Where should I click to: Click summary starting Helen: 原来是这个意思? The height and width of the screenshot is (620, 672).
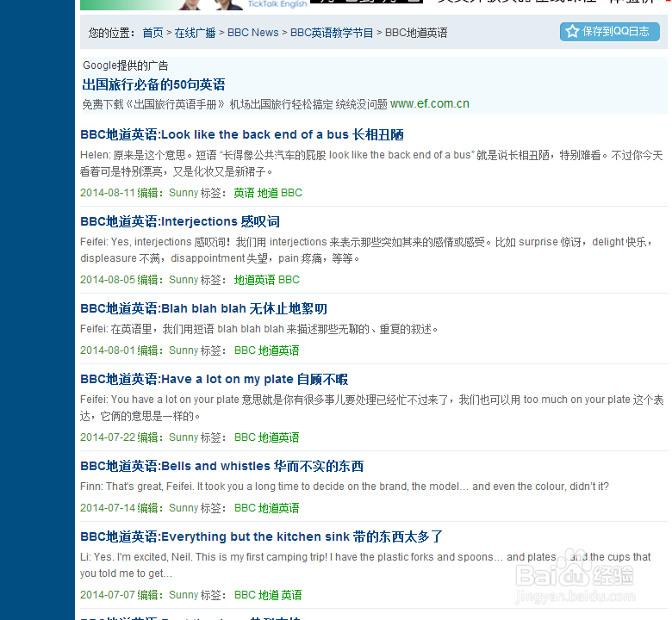click(x=371, y=164)
